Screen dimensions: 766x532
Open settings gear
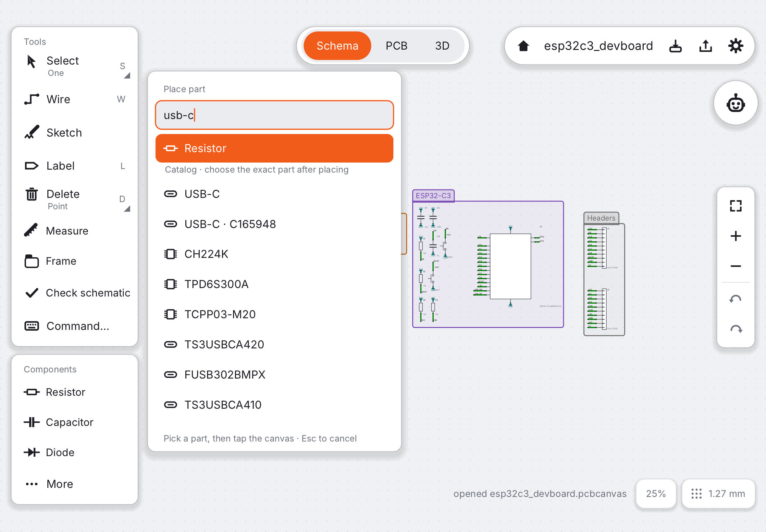pos(736,46)
